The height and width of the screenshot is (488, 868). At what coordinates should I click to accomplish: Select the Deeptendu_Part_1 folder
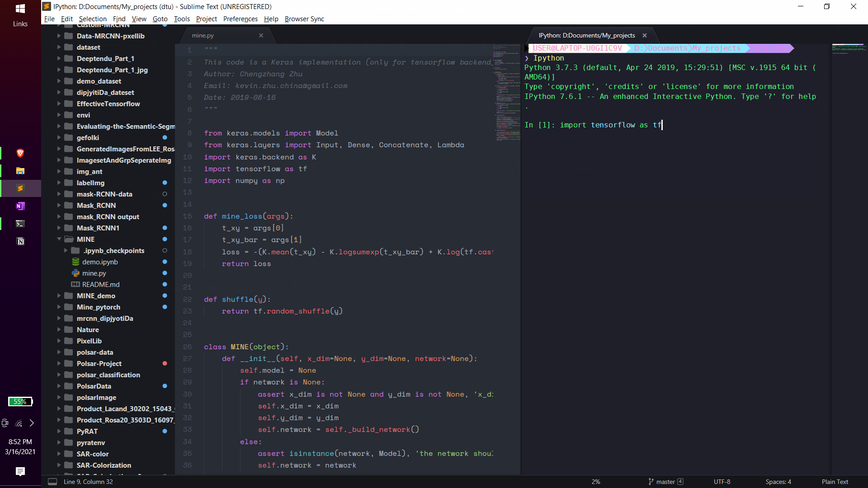(x=105, y=59)
